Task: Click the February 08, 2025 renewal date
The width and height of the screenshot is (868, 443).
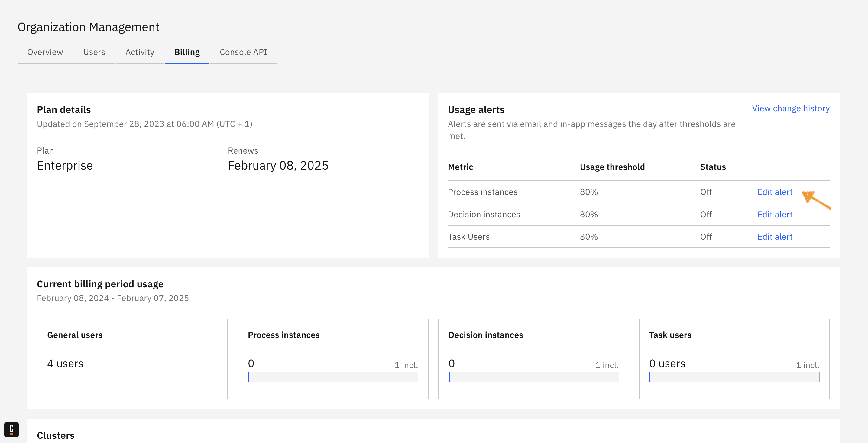Action: [x=278, y=165]
